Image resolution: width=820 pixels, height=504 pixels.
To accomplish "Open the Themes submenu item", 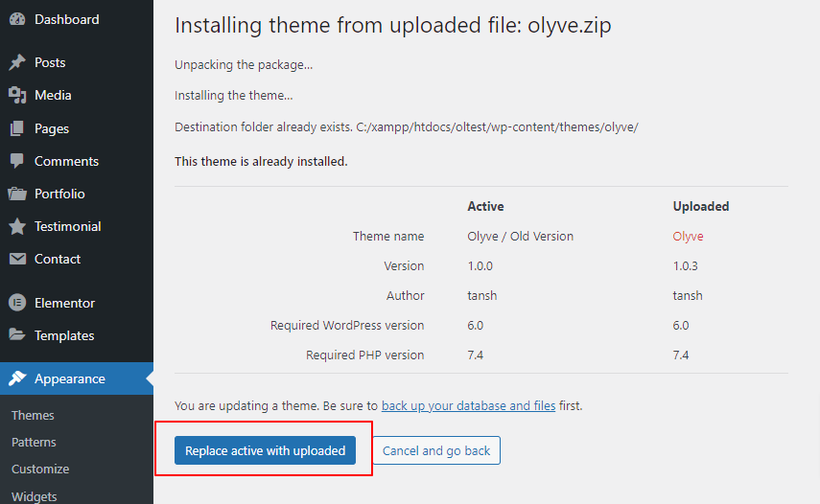I will pos(33,415).
